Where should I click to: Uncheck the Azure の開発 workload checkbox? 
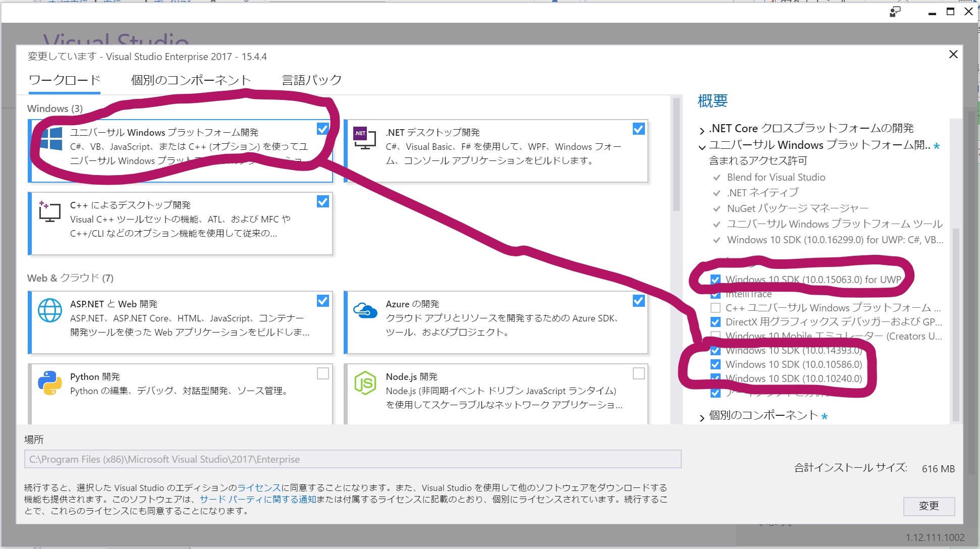point(638,301)
